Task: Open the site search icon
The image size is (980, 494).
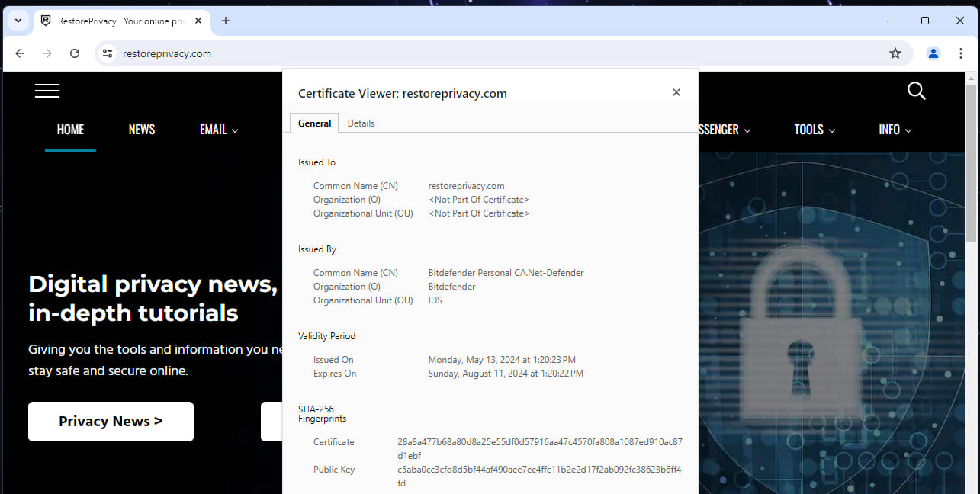Action: click(916, 91)
